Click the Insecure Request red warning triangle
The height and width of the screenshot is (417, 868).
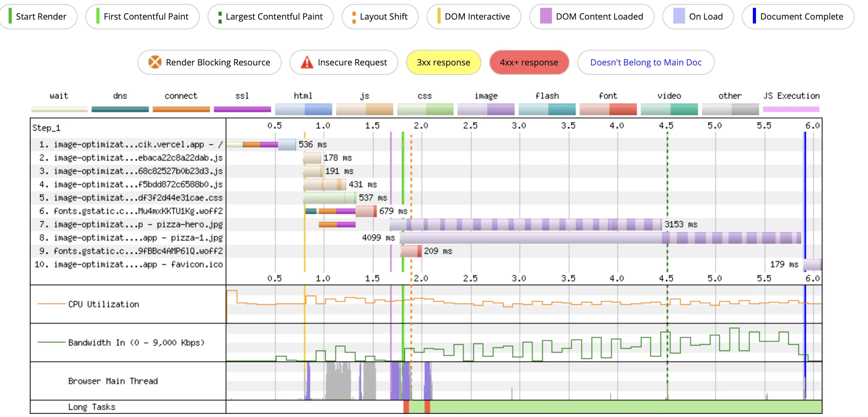coord(307,62)
